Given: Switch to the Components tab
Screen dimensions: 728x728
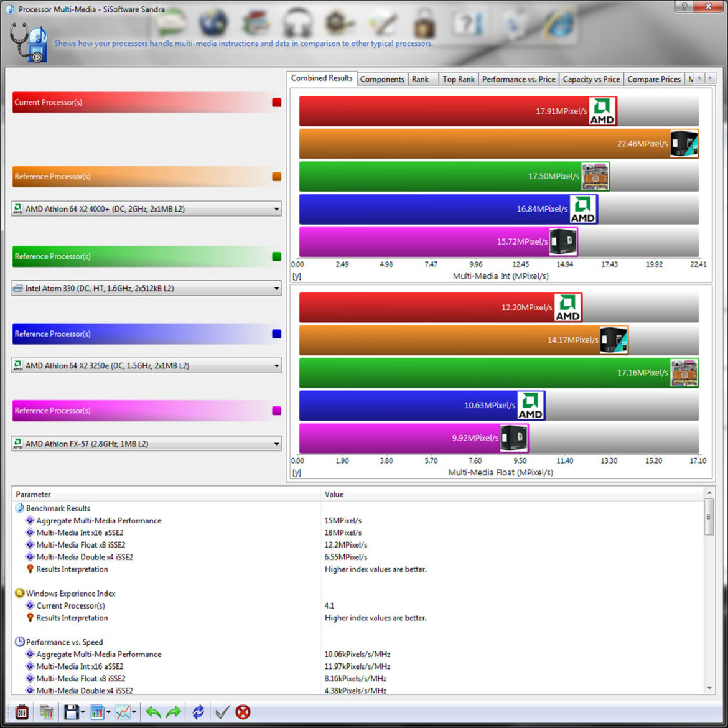Looking at the screenshot, I should (382, 80).
